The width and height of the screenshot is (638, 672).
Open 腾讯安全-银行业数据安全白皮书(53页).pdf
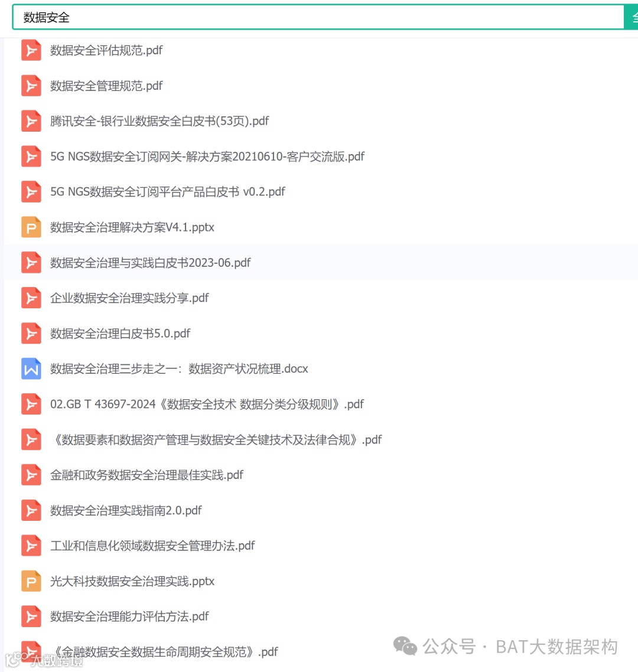159,121
